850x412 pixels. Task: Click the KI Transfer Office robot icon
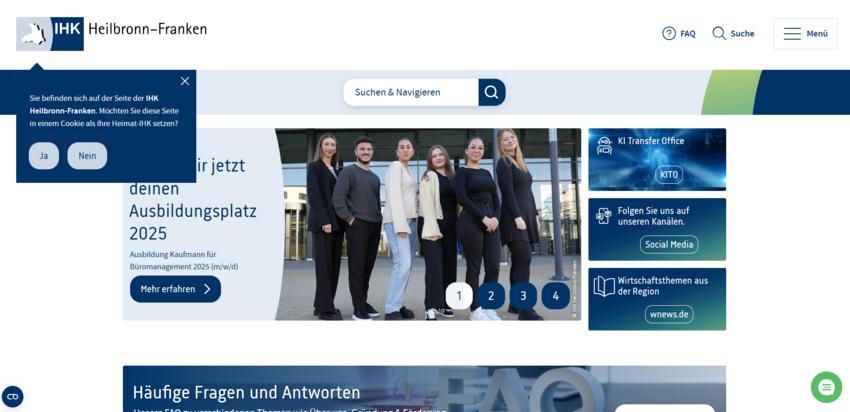pyautogui.click(x=604, y=145)
